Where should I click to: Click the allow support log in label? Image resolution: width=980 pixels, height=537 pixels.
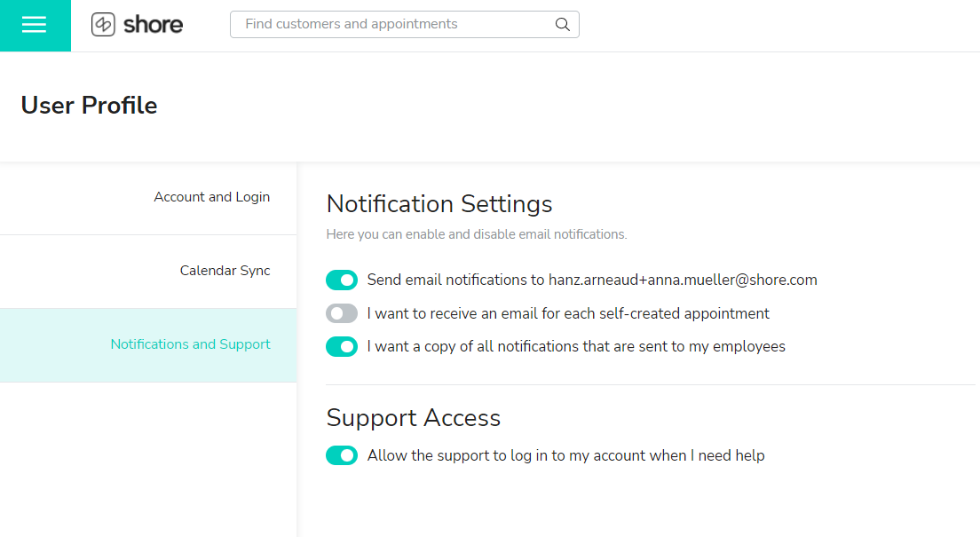(565, 455)
